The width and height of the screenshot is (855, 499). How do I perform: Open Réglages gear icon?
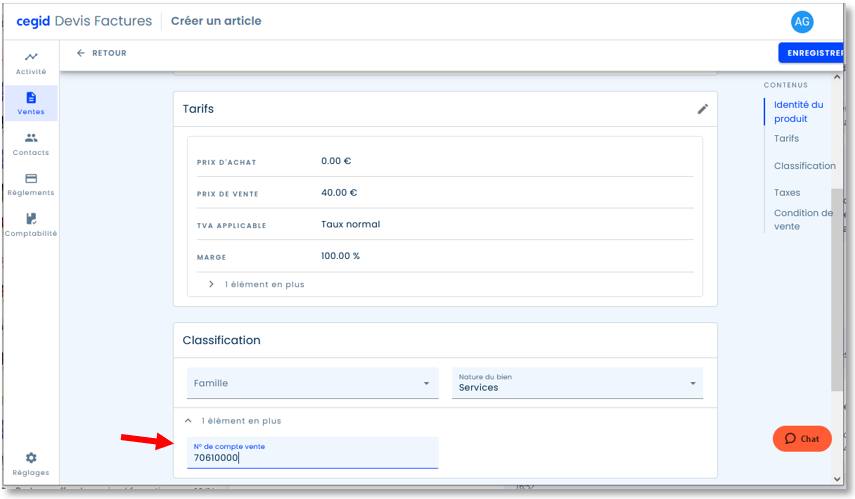[31, 464]
